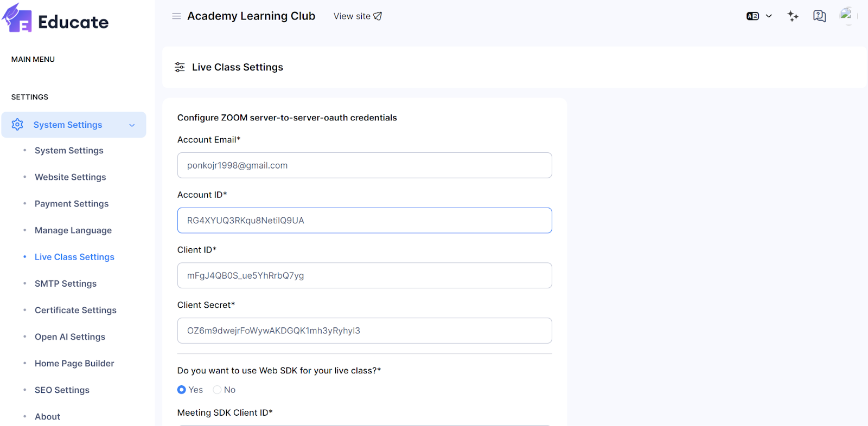The image size is (868, 426).
Task: Open SMTP Settings page
Action: pos(66,283)
